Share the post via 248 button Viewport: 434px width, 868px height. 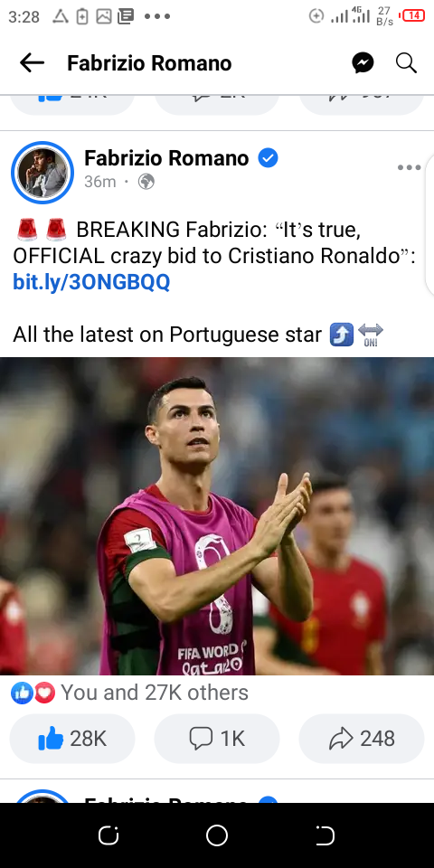362,739
